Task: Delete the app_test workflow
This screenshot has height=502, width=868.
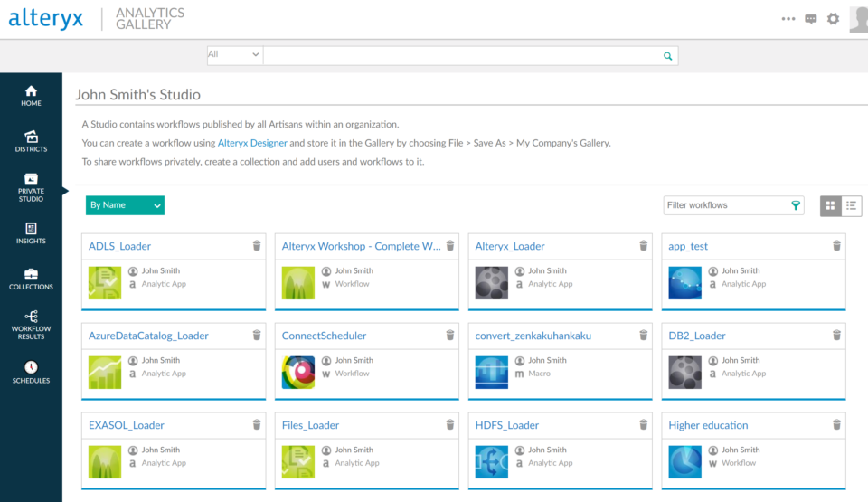Action: click(x=836, y=245)
